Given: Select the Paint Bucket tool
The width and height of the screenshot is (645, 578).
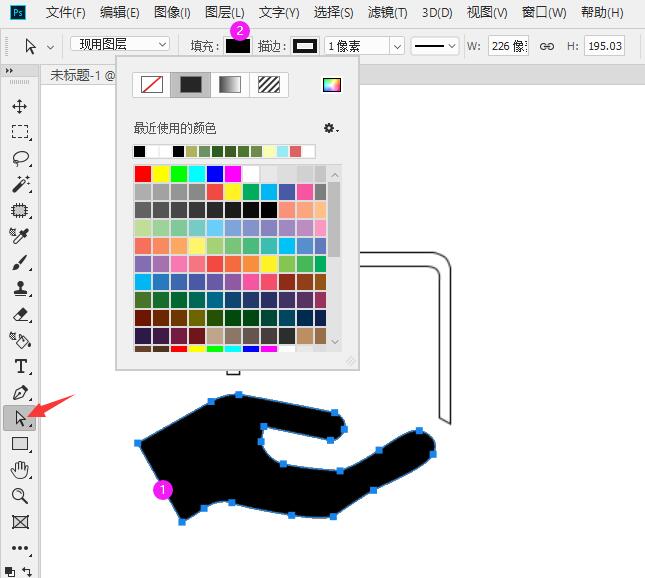Looking at the screenshot, I should coord(20,340).
